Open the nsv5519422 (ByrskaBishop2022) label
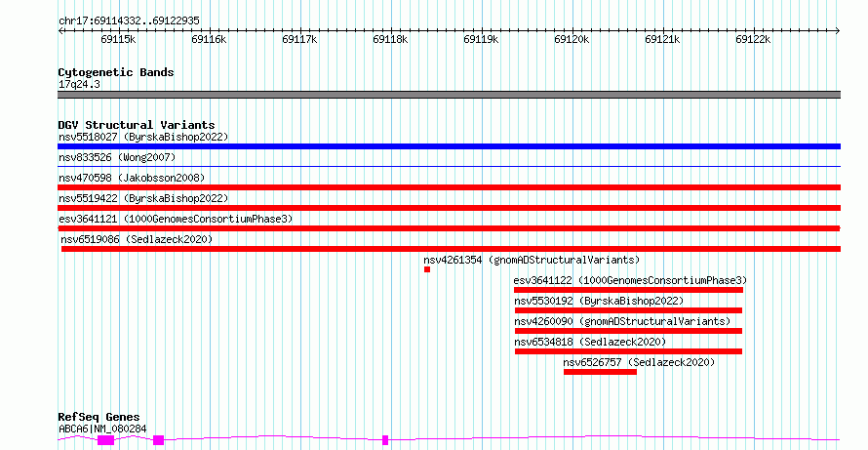868x450 pixels. click(x=143, y=198)
